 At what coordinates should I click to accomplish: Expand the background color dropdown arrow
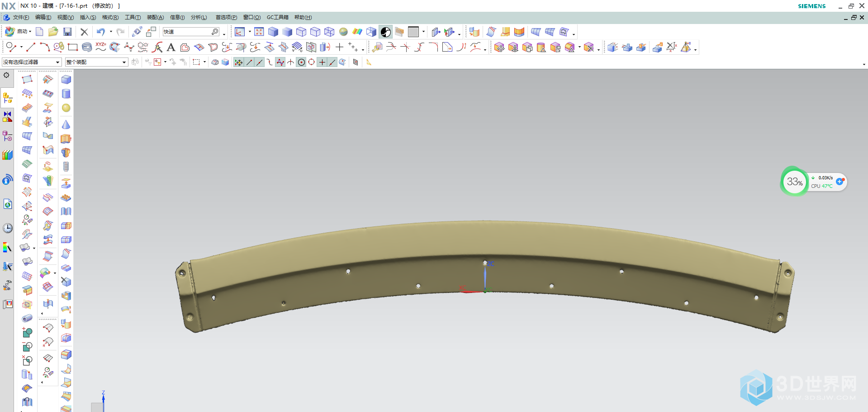pyautogui.click(x=423, y=32)
